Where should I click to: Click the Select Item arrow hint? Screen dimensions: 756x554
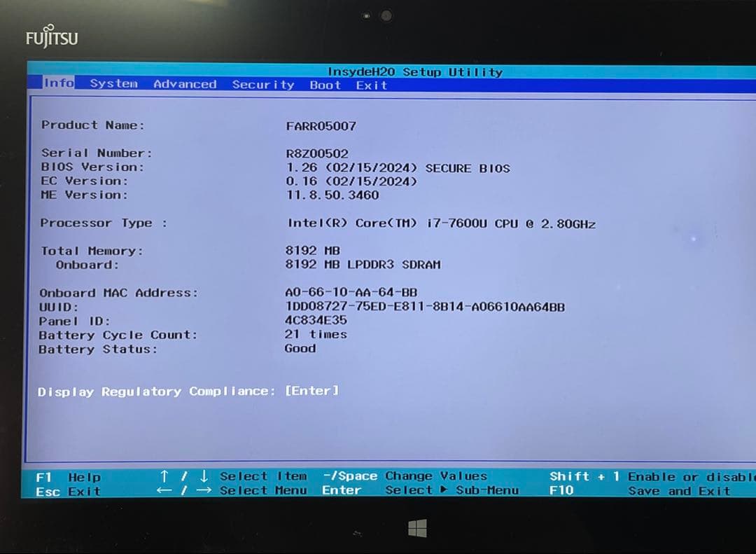[x=235, y=476]
